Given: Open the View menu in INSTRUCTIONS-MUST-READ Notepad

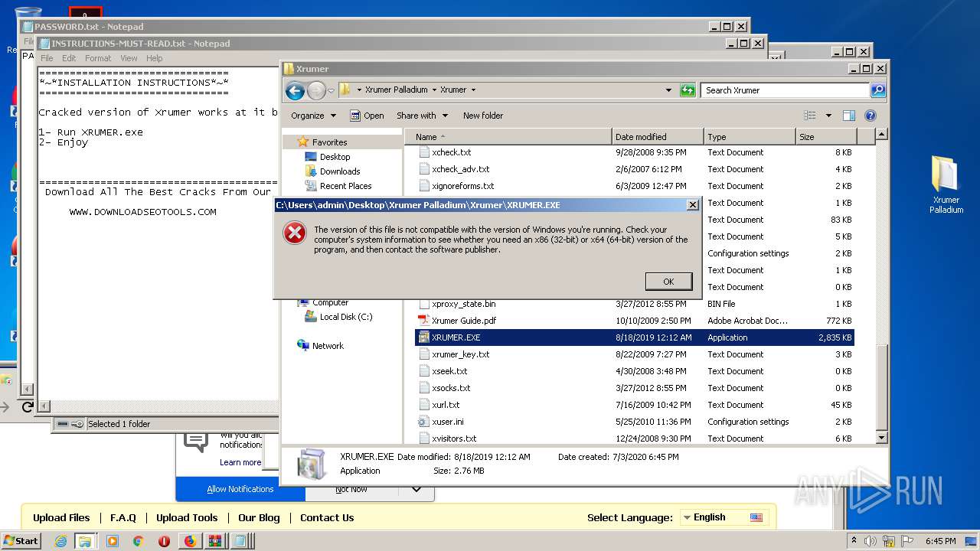Looking at the screenshot, I should [129, 58].
